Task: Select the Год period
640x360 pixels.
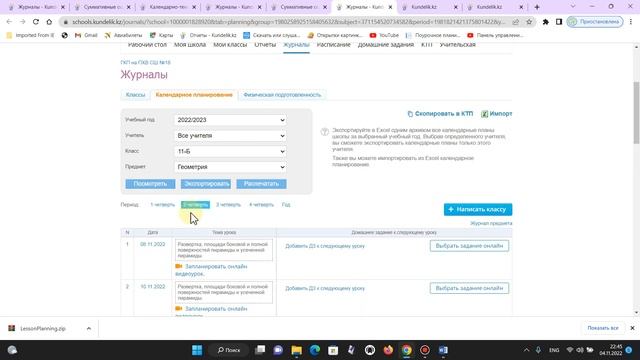Action: pyautogui.click(x=286, y=204)
